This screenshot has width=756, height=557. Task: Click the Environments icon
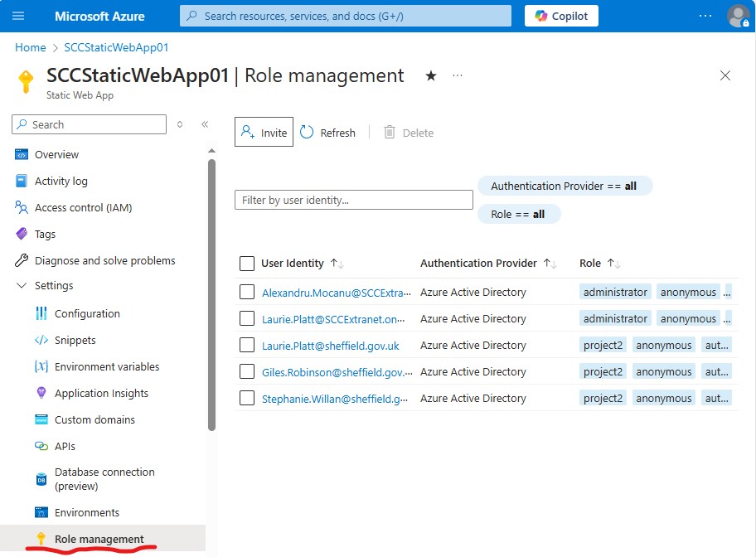41,512
